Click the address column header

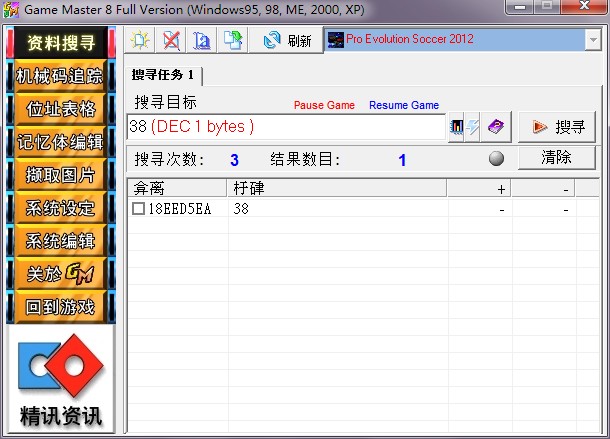click(x=177, y=188)
